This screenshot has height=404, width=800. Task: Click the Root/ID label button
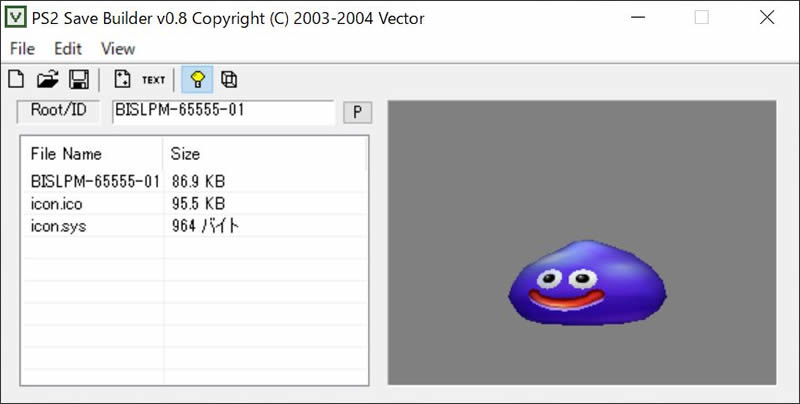(x=58, y=111)
